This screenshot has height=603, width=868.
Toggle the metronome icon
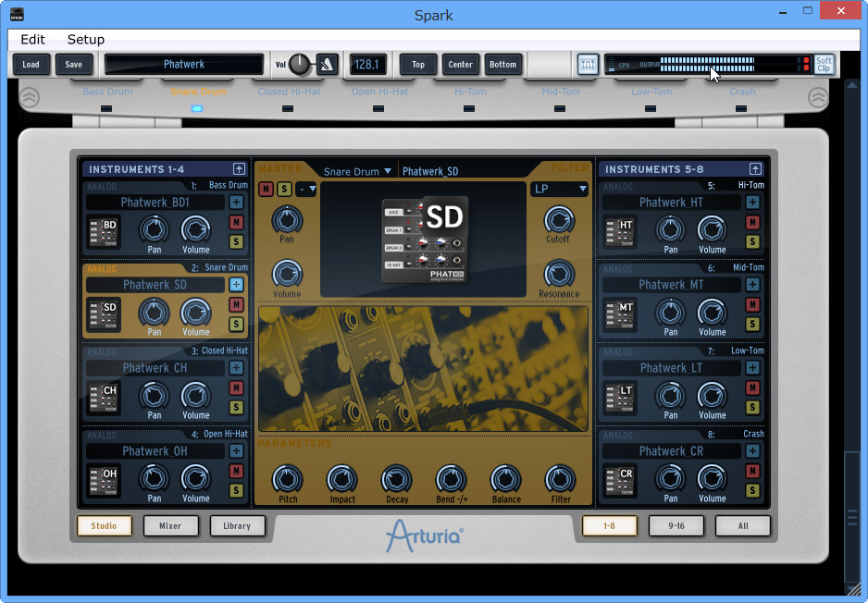[x=327, y=65]
